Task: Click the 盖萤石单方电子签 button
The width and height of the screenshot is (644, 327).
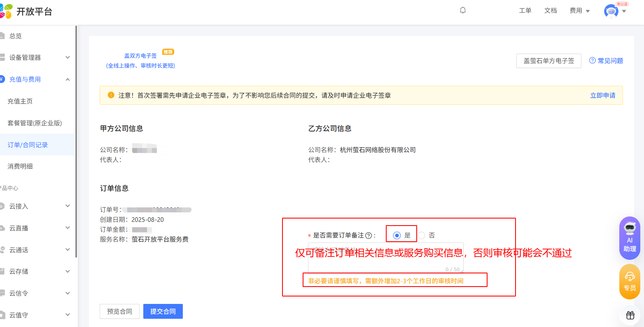Action: coord(548,61)
